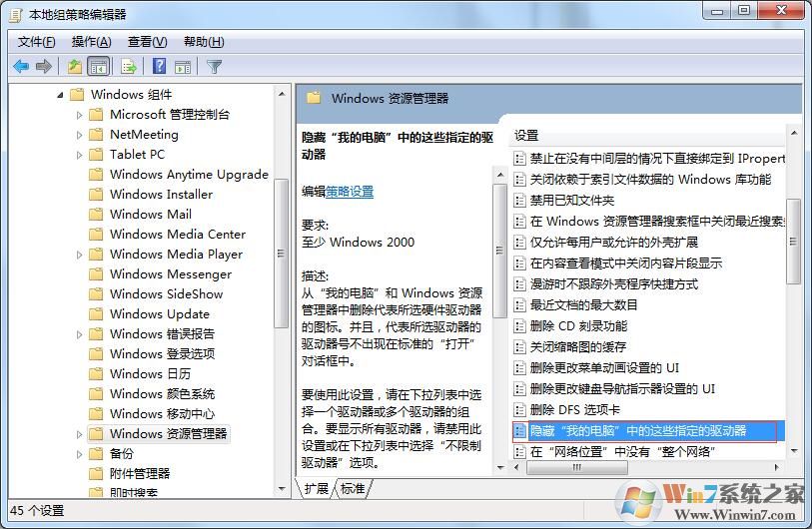Image resolution: width=812 pixels, height=529 pixels.
Task: Toggle the action pane toolbar icon
Action: [183, 66]
